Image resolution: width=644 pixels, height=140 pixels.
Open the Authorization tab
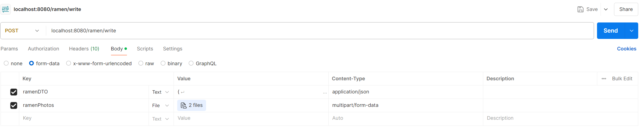[43, 49]
